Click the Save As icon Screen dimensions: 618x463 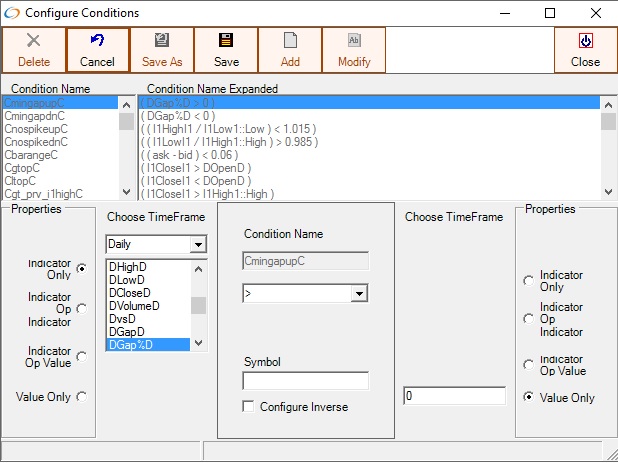point(161,41)
